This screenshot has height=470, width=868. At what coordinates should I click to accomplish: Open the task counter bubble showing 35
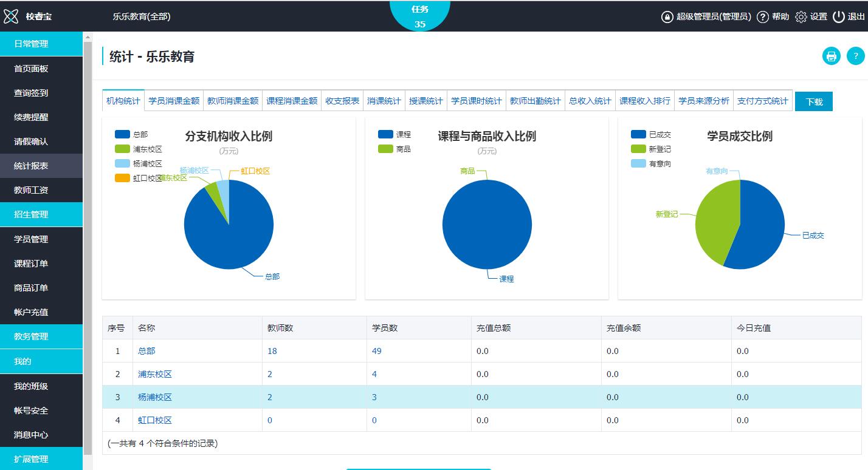pyautogui.click(x=419, y=16)
